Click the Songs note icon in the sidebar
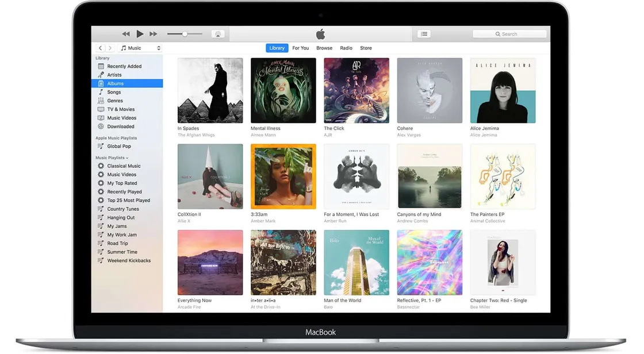 click(x=101, y=92)
